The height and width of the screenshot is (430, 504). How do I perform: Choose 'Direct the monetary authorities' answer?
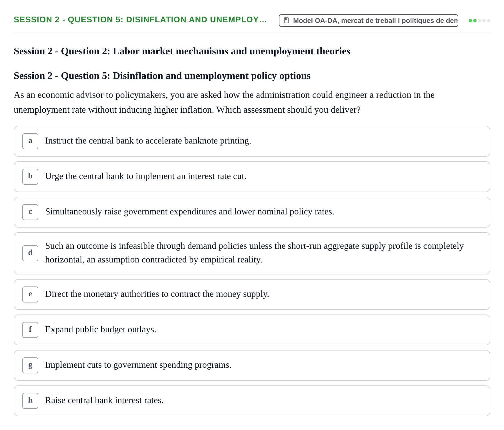157,294
